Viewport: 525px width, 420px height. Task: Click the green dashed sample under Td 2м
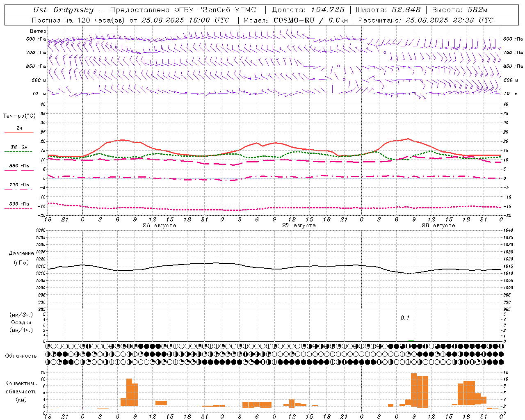[19, 151]
